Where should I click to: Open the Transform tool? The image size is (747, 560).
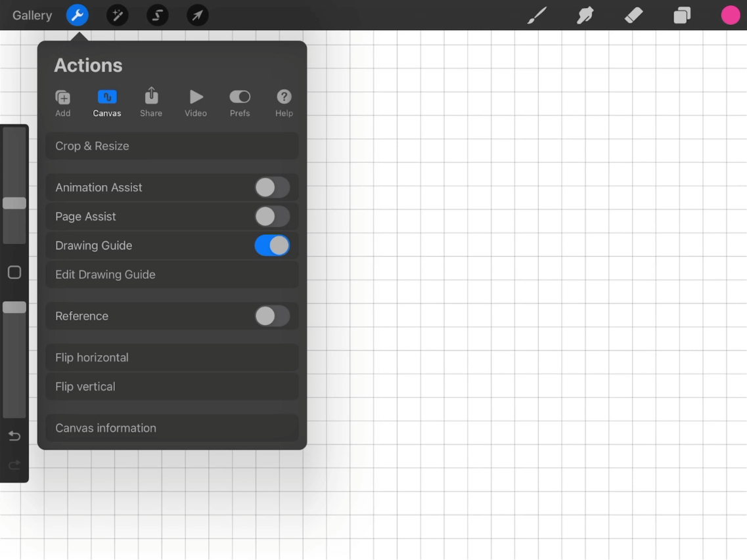pos(197,15)
